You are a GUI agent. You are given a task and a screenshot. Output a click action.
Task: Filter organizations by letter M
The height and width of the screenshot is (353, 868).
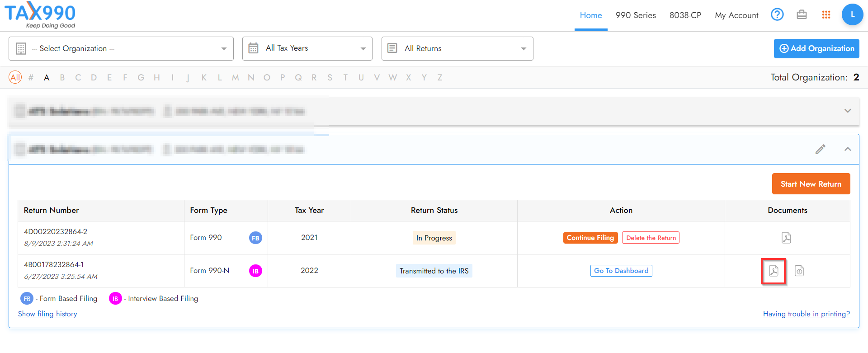pyautogui.click(x=236, y=78)
